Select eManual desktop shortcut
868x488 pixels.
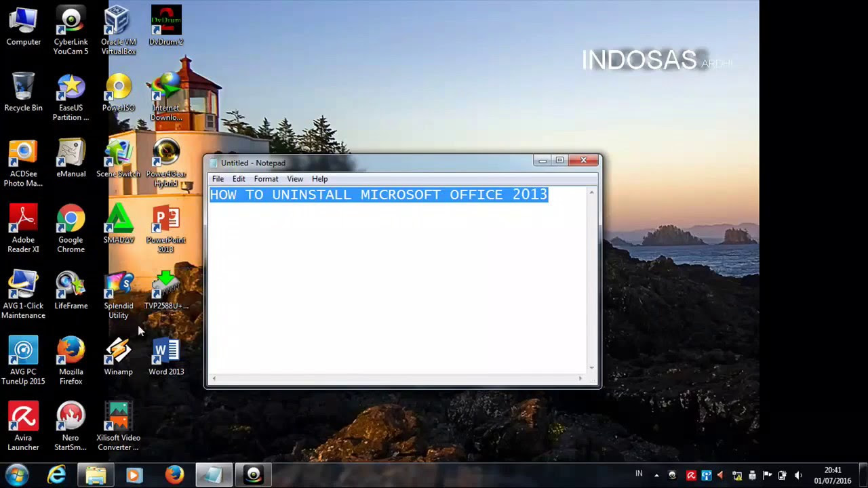71,159
